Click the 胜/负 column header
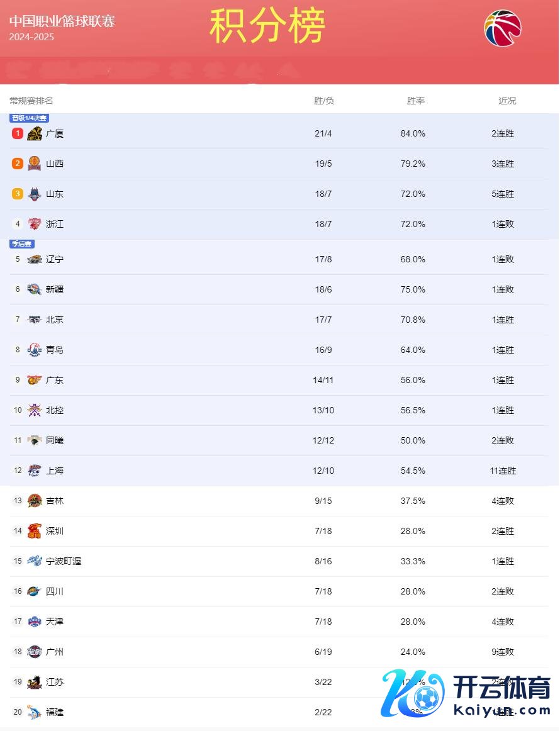Image resolution: width=560 pixels, height=731 pixels. 324,101
